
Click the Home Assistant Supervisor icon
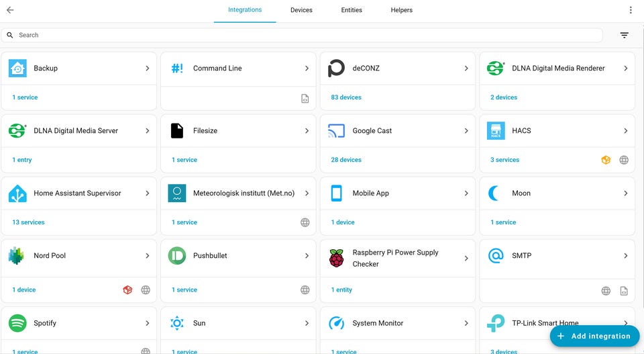pyautogui.click(x=17, y=193)
